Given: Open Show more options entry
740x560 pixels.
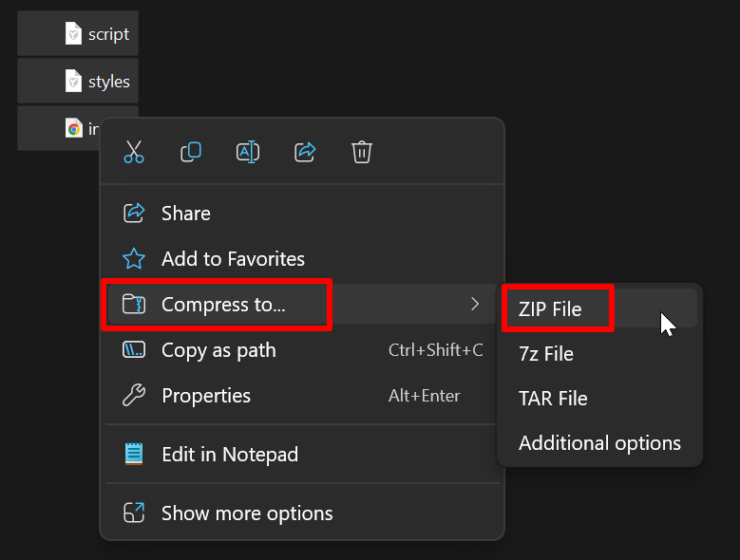Looking at the screenshot, I should click(x=247, y=513).
